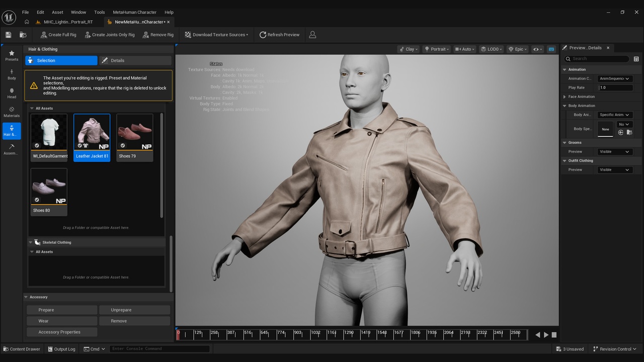
Task: Click the user account icon in the toolbar
Action: pyautogui.click(x=312, y=35)
